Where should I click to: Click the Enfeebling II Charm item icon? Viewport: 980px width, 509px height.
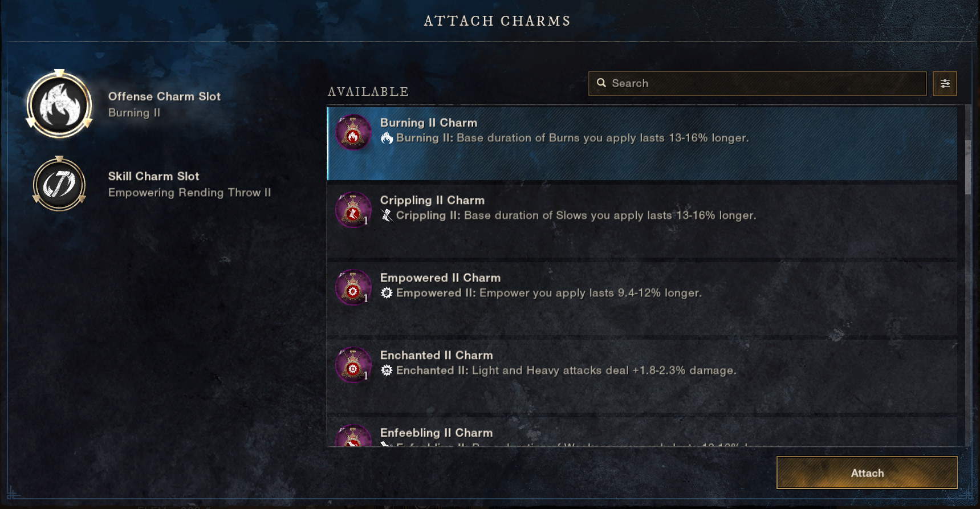(x=353, y=438)
